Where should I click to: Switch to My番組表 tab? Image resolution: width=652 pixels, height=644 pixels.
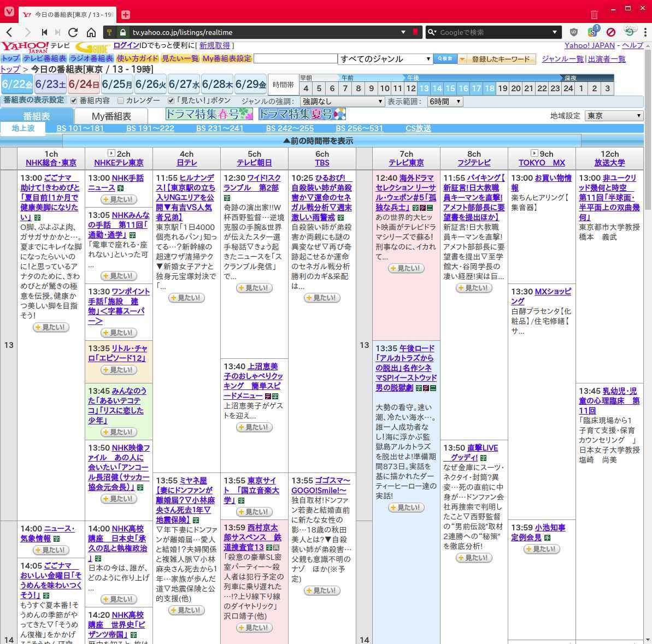[x=111, y=116]
